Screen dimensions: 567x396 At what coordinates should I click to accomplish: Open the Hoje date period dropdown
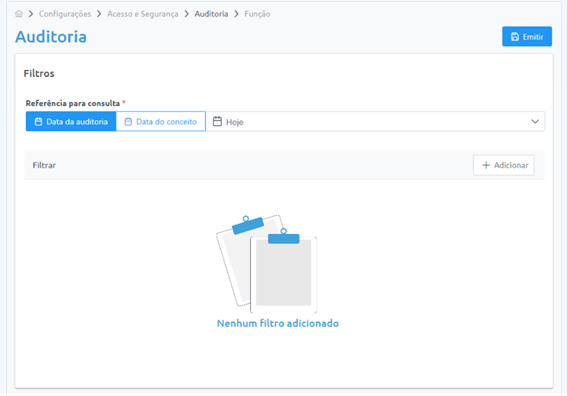(x=375, y=122)
